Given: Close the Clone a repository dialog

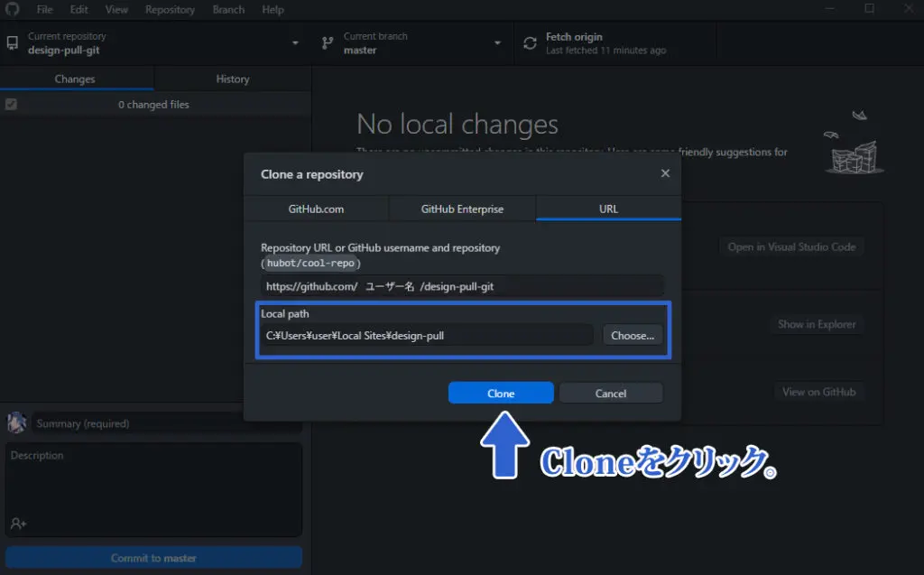Looking at the screenshot, I should pos(665,173).
